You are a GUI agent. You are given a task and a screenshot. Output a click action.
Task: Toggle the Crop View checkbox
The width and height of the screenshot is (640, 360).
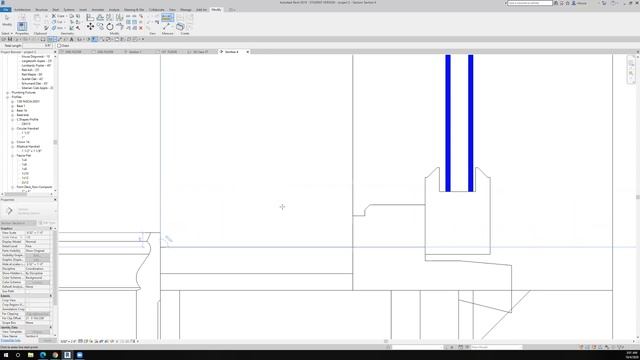pyautogui.click(x=27, y=300)
